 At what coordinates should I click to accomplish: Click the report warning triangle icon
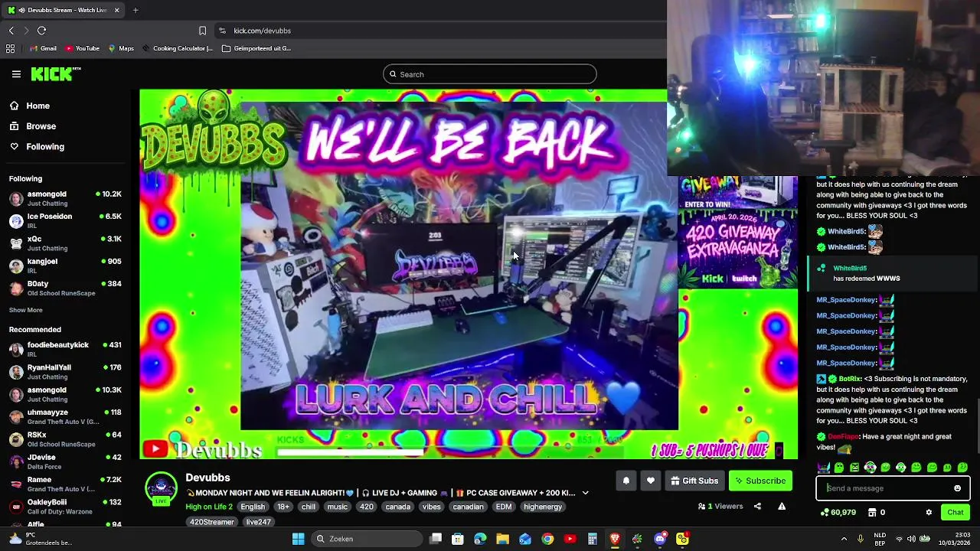(782, 506)
